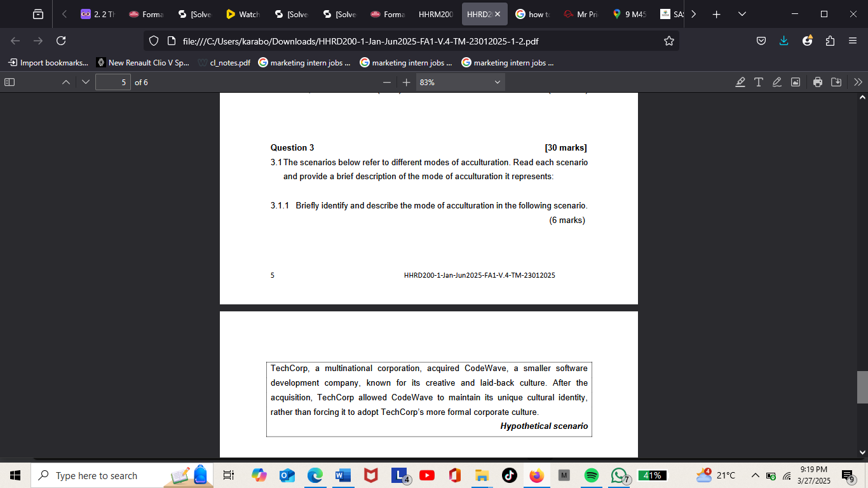Print the PDF document
The height and width of the screenshot is (488, 868).
coord(818,82)
